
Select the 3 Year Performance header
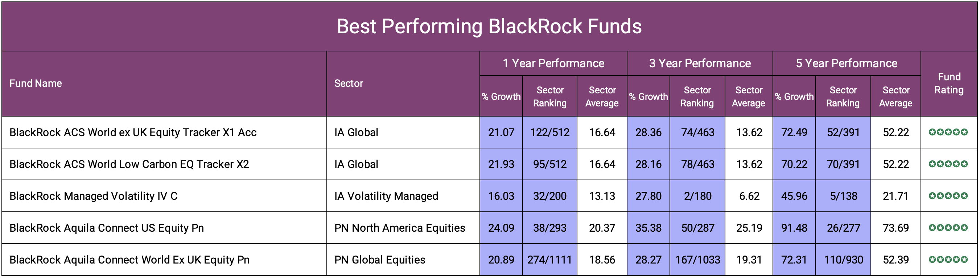click(x=700, y=63)
